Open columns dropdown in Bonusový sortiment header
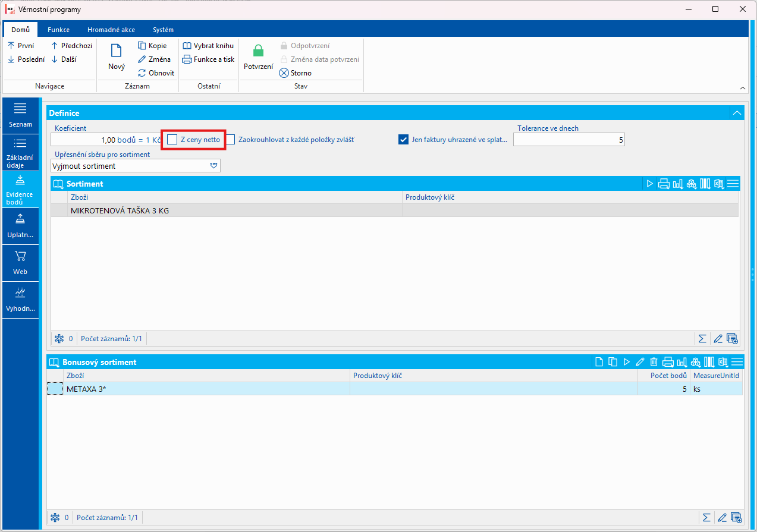 point(709,361)
